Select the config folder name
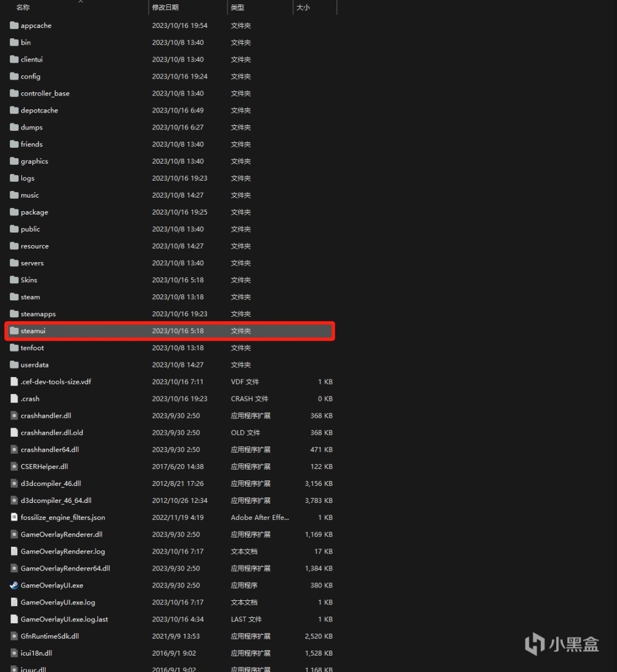617x672 pixels. [30, 77]
